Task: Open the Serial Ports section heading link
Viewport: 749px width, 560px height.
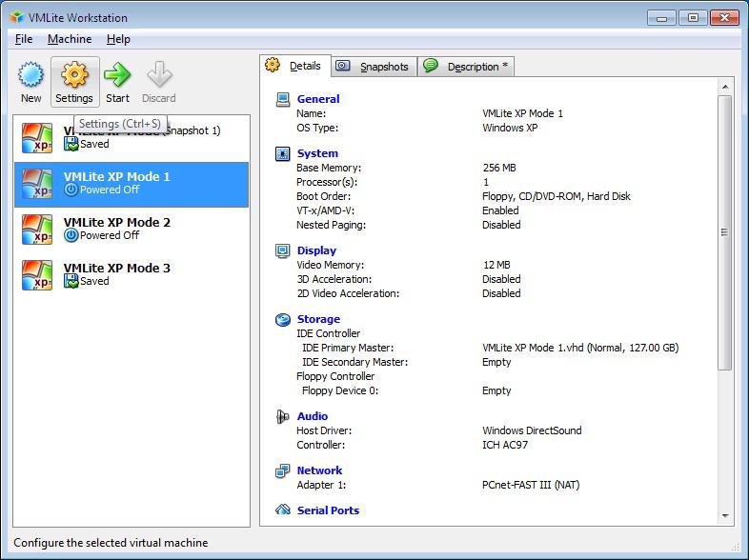Action: 328,510
